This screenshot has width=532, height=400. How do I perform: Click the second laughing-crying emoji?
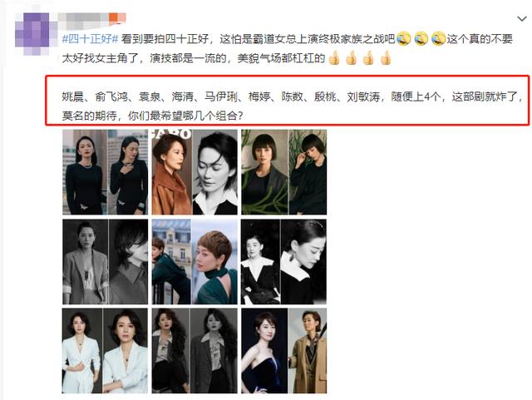[421, 39]
